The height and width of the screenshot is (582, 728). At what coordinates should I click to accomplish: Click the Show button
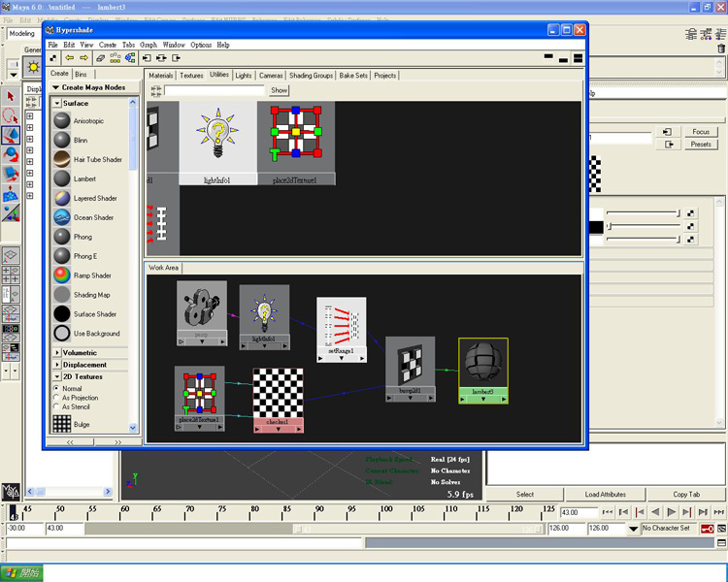pos(279,90)
